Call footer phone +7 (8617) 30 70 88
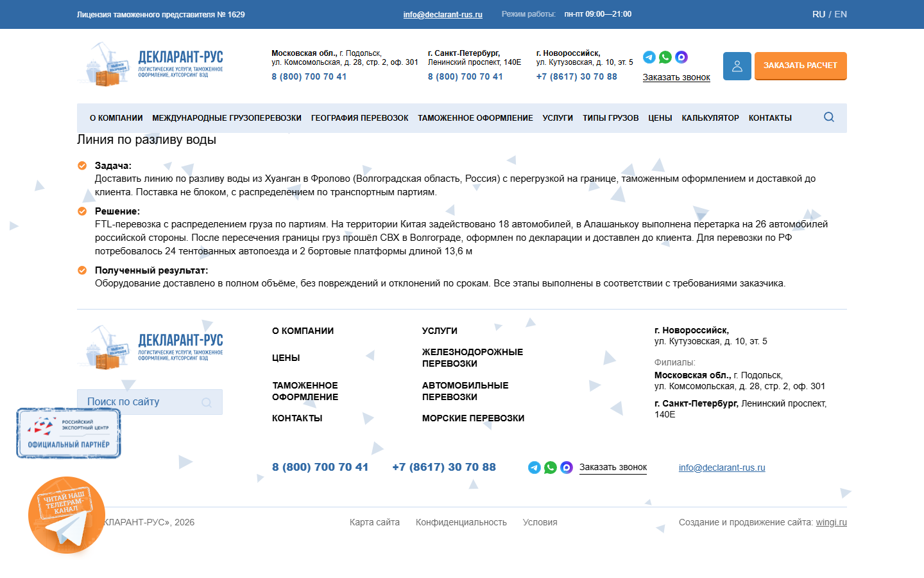 [x=444, y=467]
